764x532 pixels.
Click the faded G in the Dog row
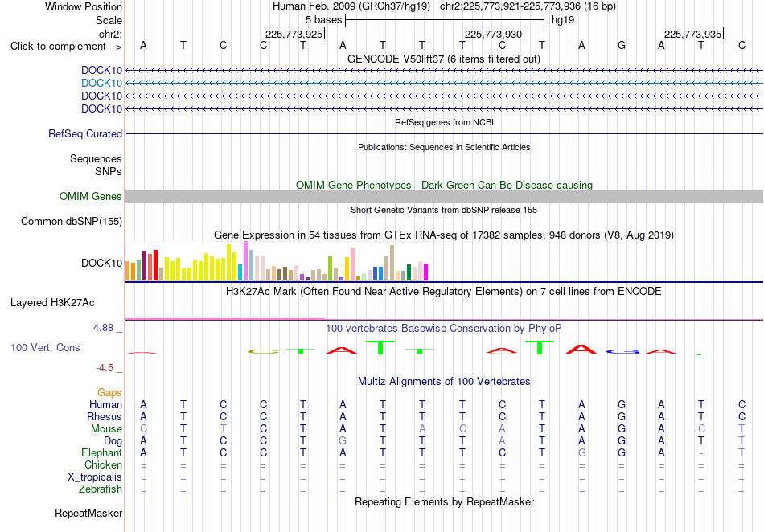coord(343,441)
